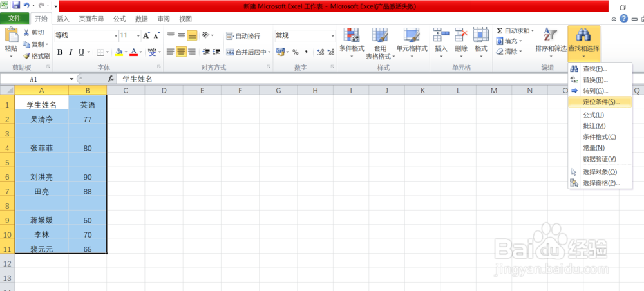Screen dimensions: 644x291
Task: Expand the Copy (复制) dropdown arrow
Action: click(47, 44)
